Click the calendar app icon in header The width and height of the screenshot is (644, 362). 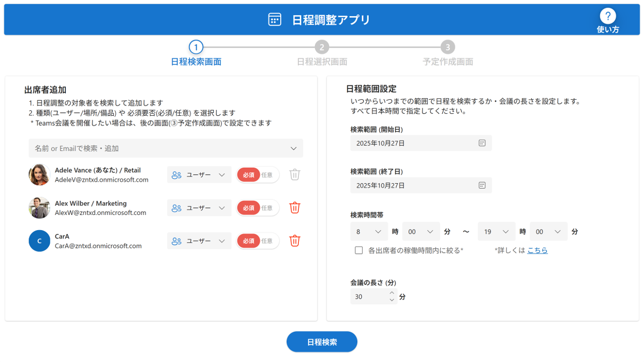275,20
